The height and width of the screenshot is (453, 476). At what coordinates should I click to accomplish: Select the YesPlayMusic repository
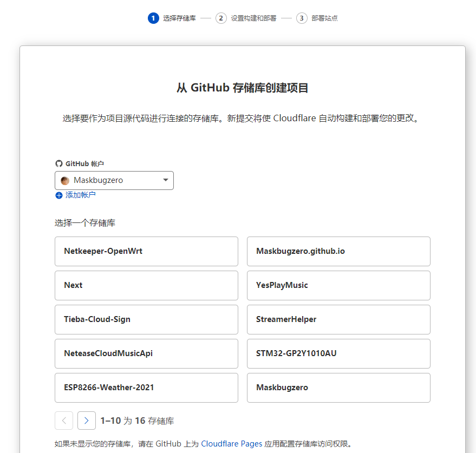click(x=338, y=285)
